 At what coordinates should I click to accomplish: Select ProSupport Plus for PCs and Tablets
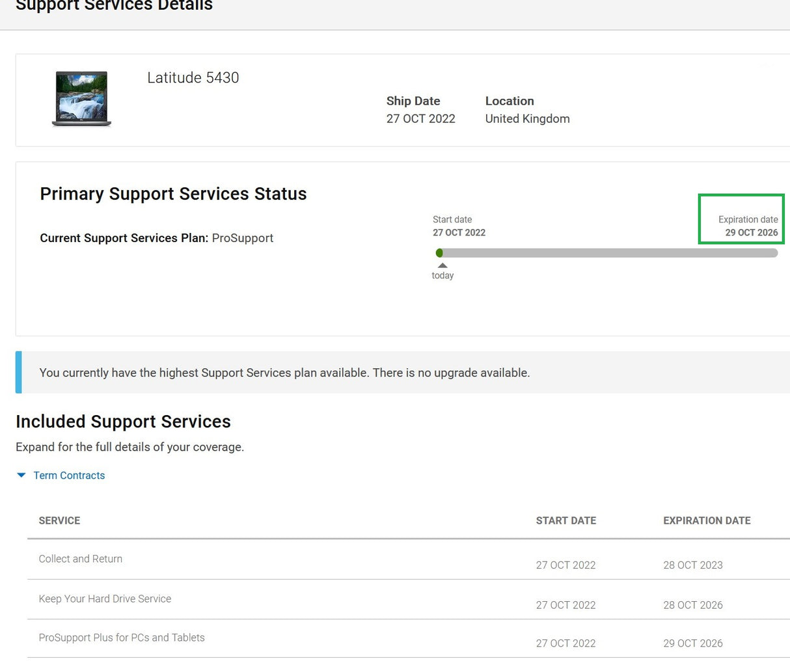[122, 638]
